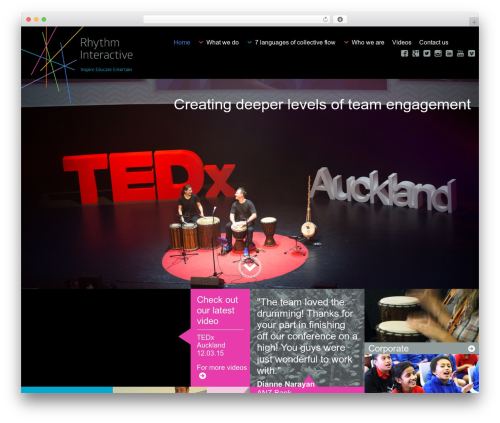Click the Dianne Narayan testimonial name
This screenshot has height=423, width=500.
coord(286,384)
